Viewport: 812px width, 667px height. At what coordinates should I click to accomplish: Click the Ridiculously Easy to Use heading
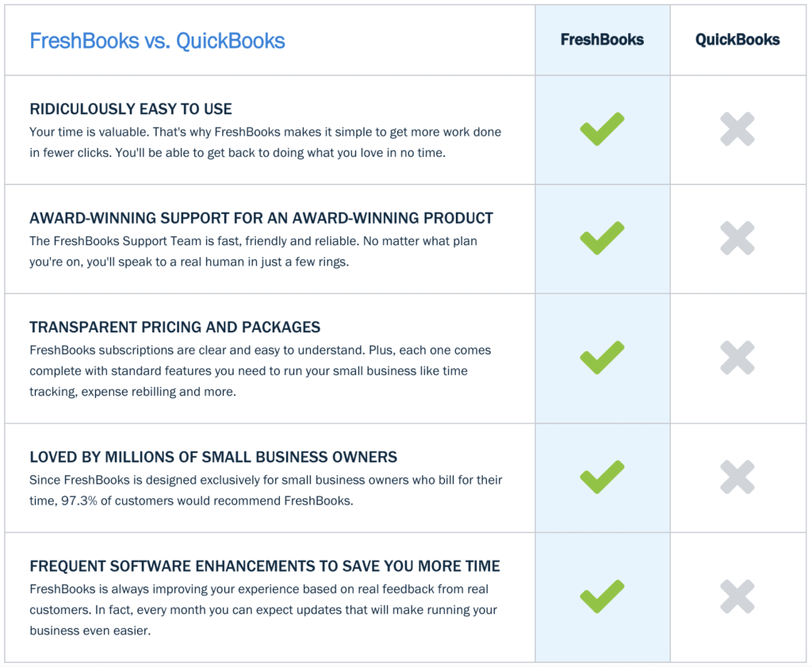(131, 109)
